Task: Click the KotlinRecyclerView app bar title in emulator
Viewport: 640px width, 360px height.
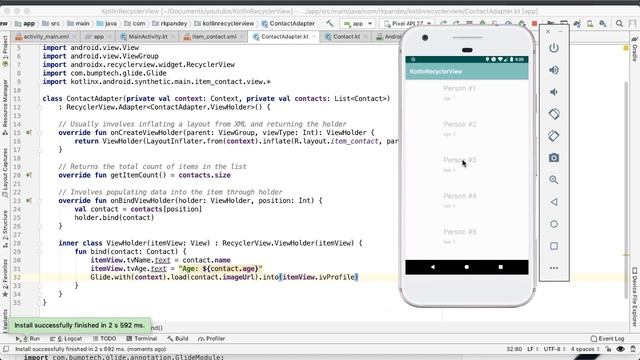Action: 436,71
